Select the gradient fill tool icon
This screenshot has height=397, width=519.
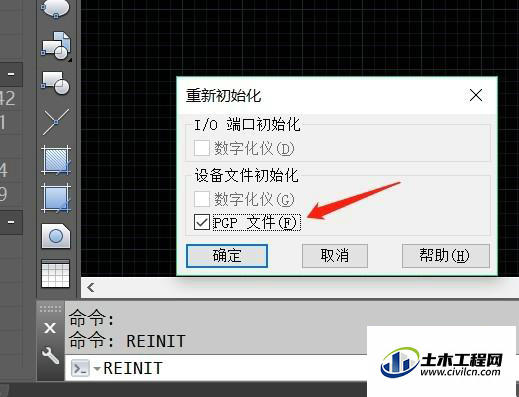click(56, 198)
